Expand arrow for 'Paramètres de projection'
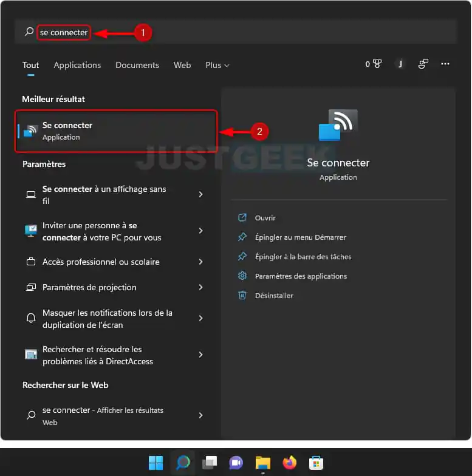 pyautogui.click(x=200, y=287)
